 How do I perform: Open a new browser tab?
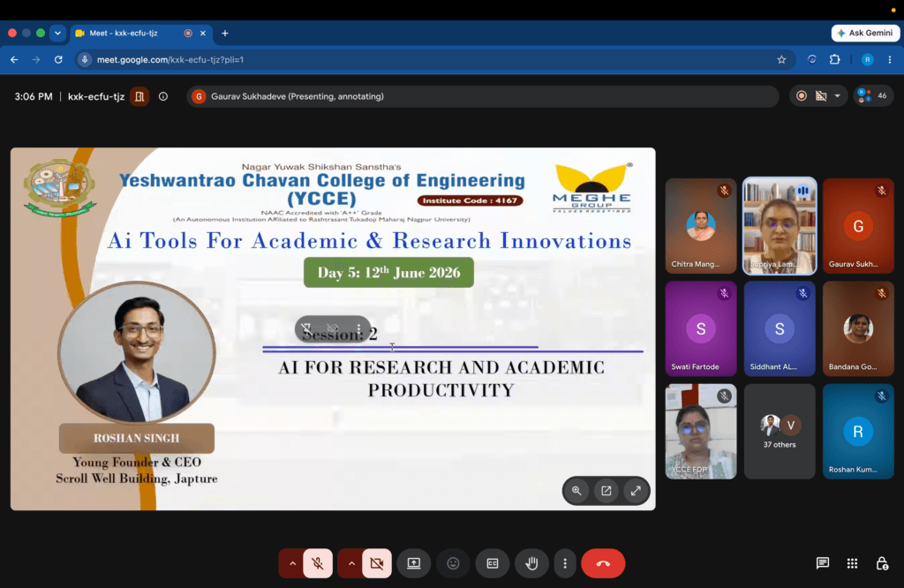tap(225, 34)
